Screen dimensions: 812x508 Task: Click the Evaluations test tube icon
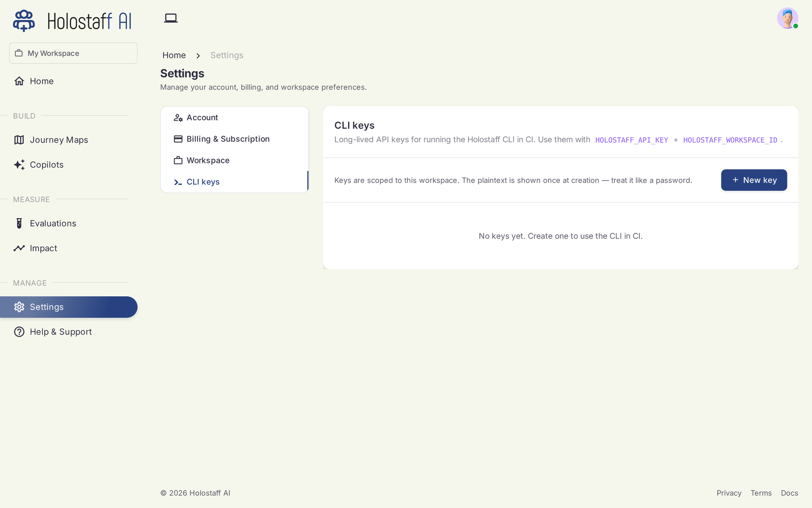tap(19, 223)
